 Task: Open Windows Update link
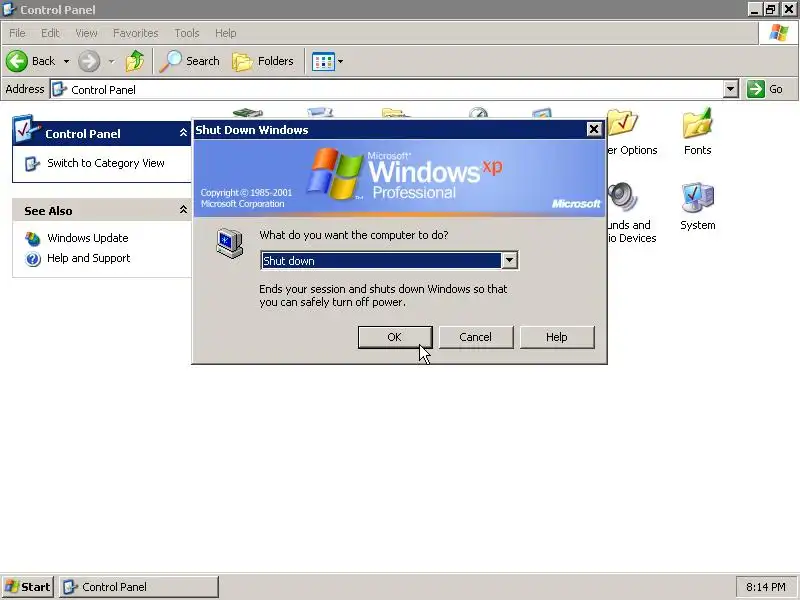(88, 238)
